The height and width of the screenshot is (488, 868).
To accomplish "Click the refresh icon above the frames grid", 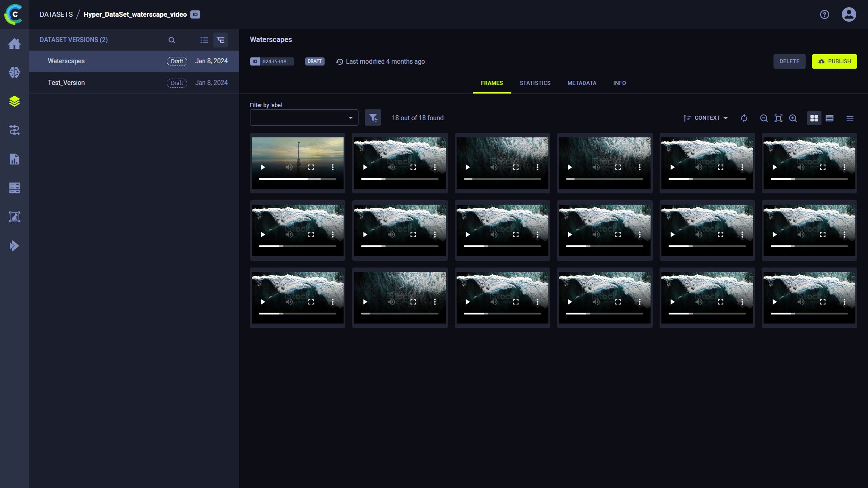I will coord(744,118).
